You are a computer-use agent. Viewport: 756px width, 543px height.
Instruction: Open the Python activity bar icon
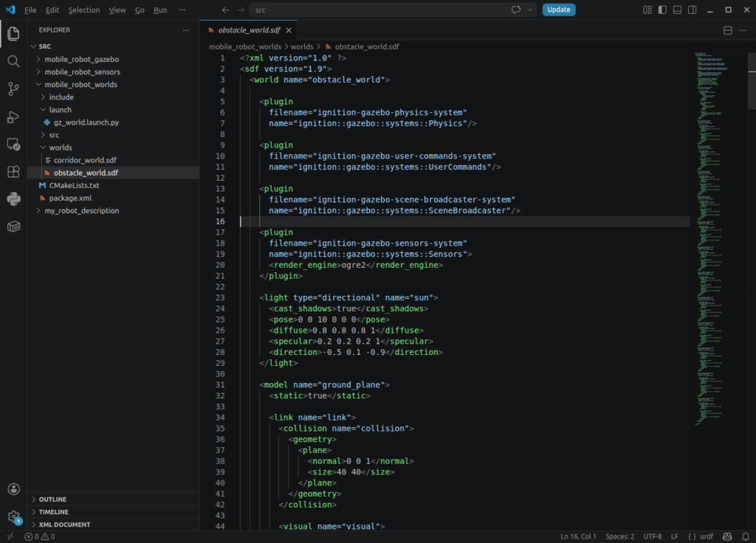(x=13, y=199)
